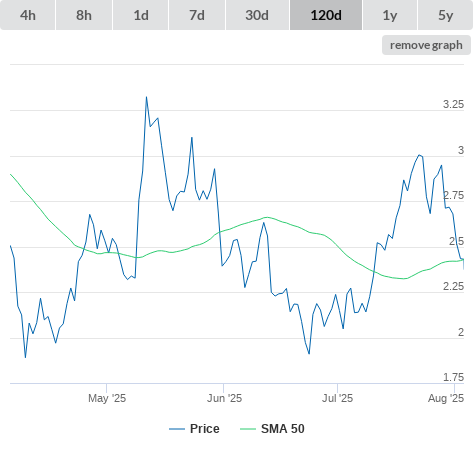Switch to the 8h time range
474x455 pixels.
pyautogui.click(x=84, y=15)
